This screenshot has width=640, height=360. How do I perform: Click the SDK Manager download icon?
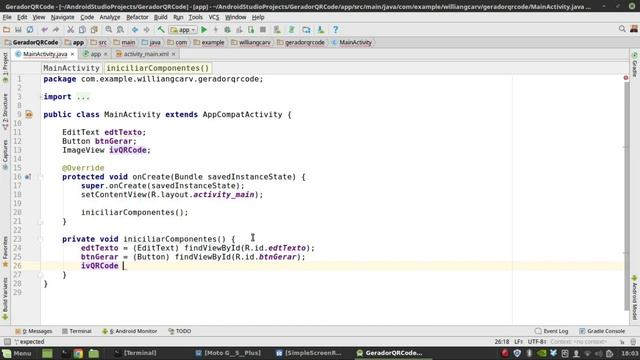[x=321, y=29]
